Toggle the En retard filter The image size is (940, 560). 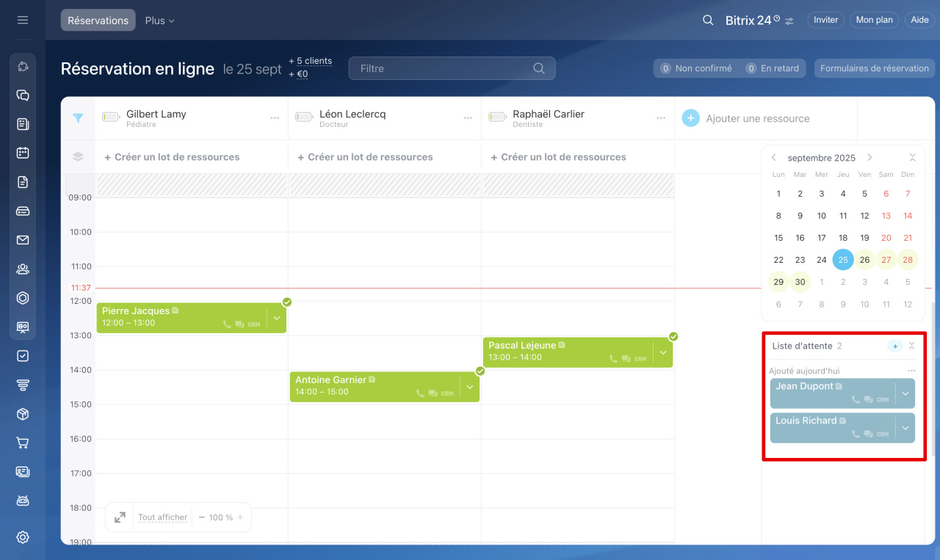[773, 68]
